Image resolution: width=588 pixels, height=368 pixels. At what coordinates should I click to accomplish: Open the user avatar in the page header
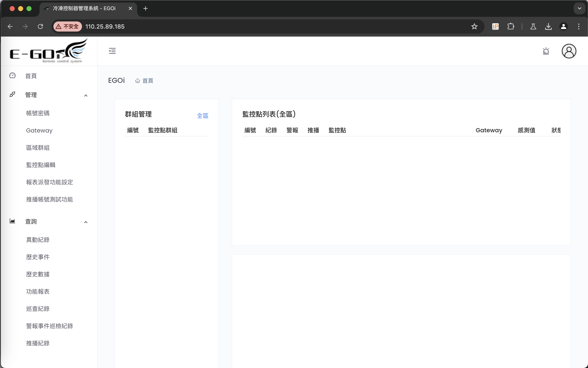pyautogui.click(x=569, y=51)
